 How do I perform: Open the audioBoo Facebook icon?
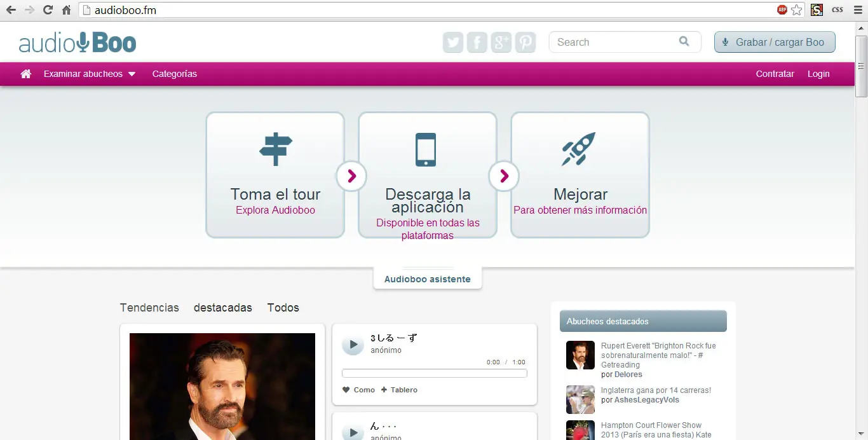[x=477, y=43]
